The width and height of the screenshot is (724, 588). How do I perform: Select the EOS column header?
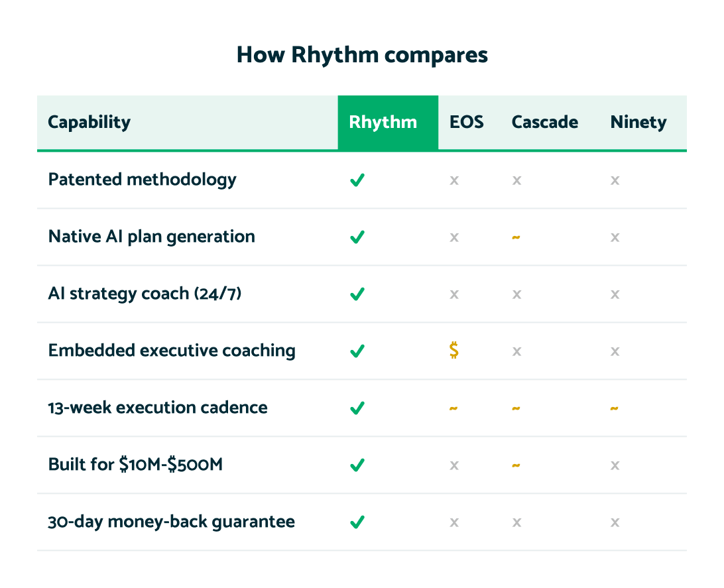click(x=466, y=123)
